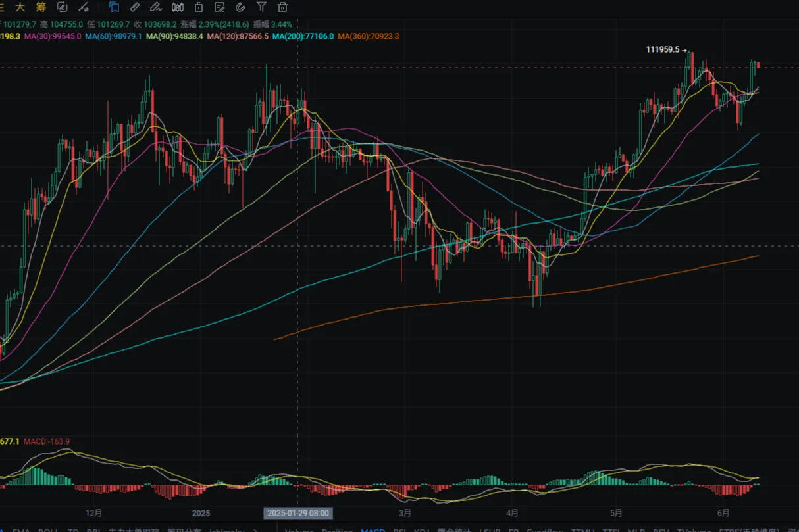This screenshot has width=799, height=532.
Task: Click the 111959.5 high price label
Action: click(x=662, y=49)
